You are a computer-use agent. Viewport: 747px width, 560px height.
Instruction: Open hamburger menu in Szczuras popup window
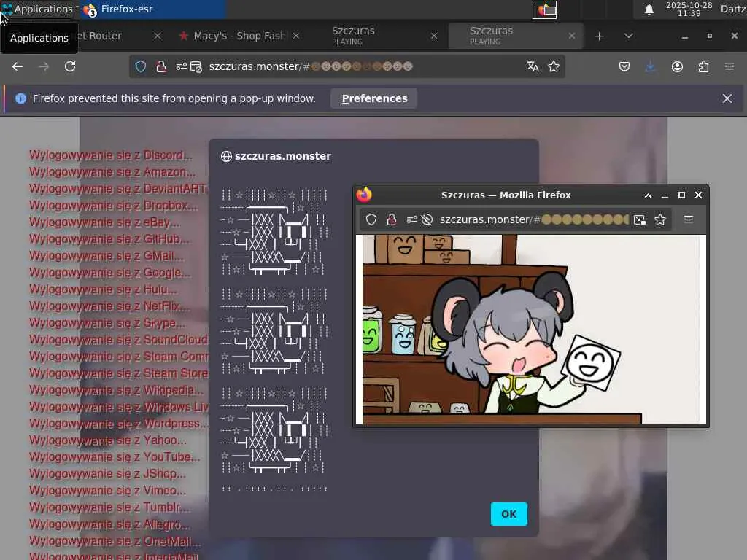[689, 219]
